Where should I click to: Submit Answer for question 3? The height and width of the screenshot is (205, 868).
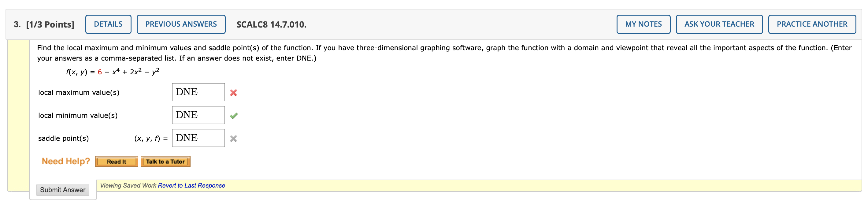click(x=63, y=190)
